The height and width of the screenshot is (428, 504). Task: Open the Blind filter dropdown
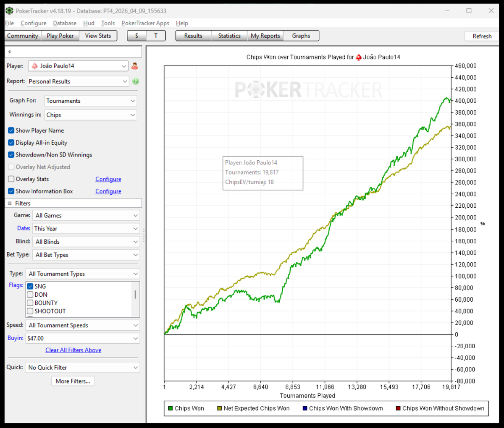coord(87,242)
